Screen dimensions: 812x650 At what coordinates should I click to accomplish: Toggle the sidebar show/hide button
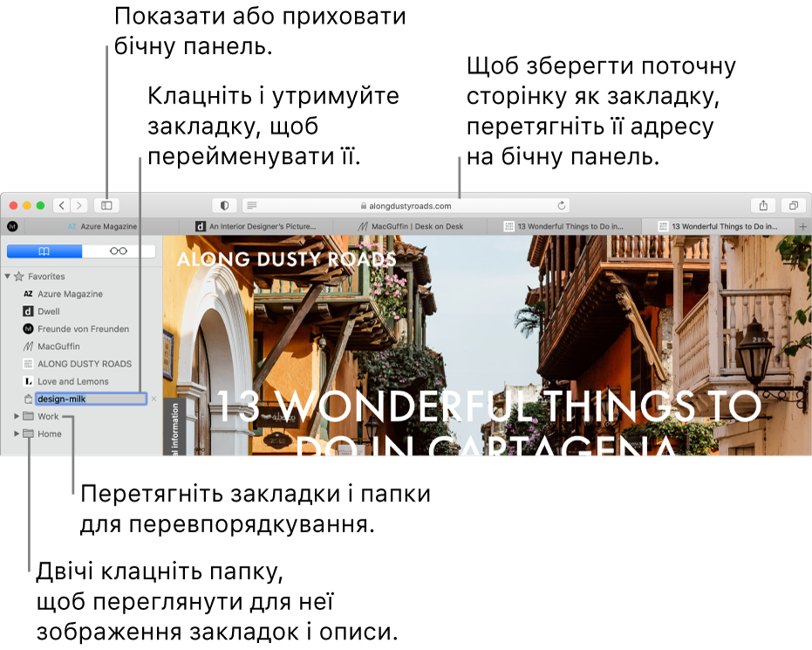click(x=106, y=206)
